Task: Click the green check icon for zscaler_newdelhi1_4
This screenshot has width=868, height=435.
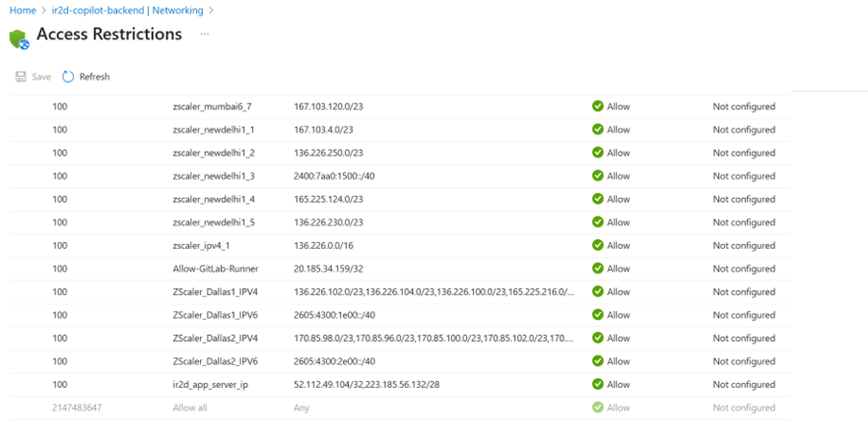Action: (x=597, y=199)
